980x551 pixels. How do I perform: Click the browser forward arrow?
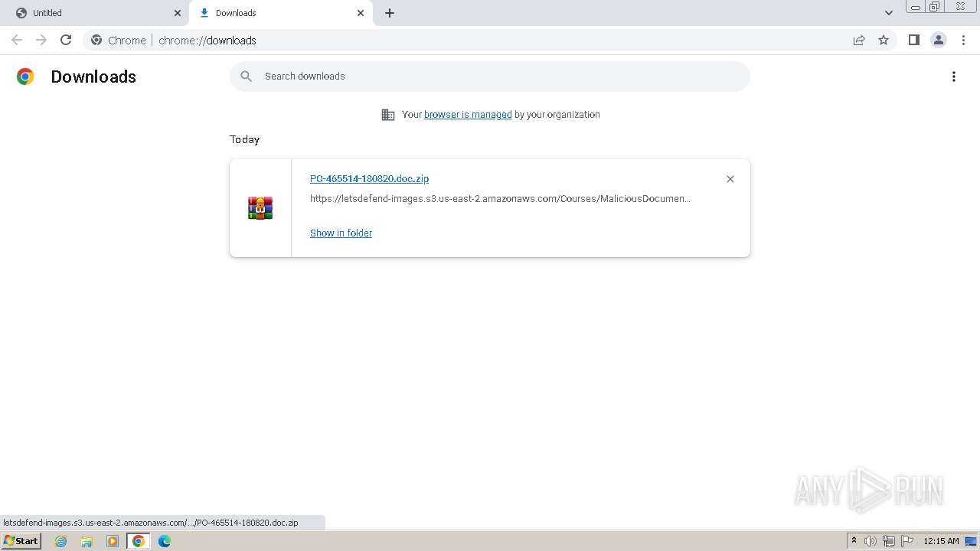(x=41, y=40)
